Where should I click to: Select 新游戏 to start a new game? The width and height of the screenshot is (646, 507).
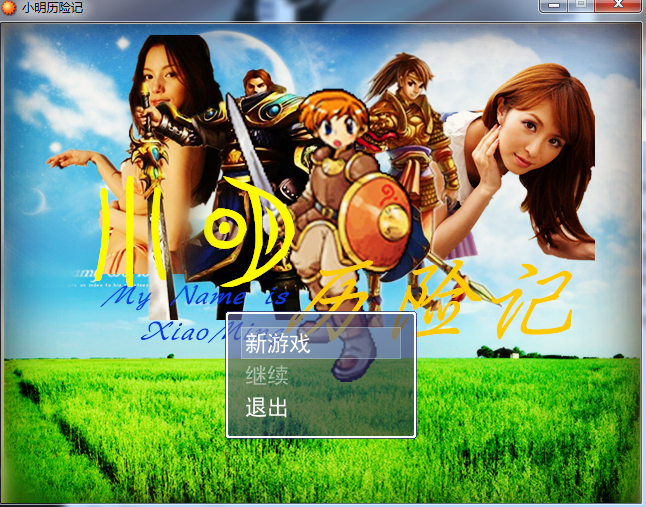321,343
